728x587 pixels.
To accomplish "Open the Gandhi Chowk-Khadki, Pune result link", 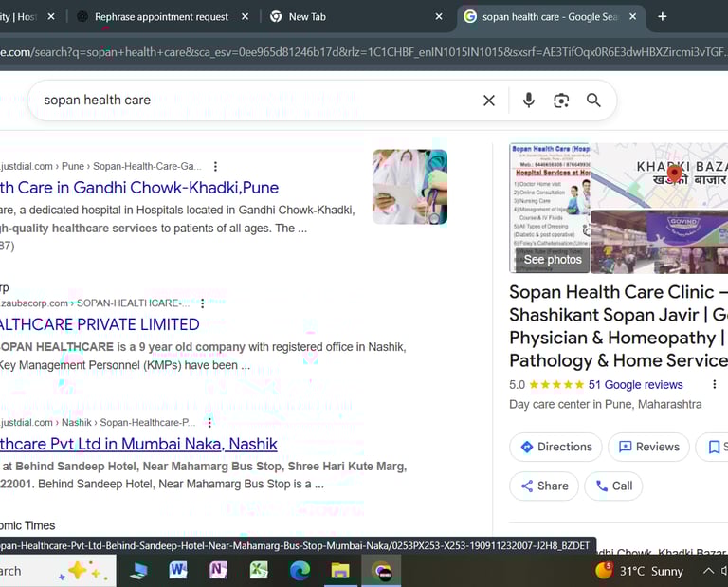I will coord(139,188).
